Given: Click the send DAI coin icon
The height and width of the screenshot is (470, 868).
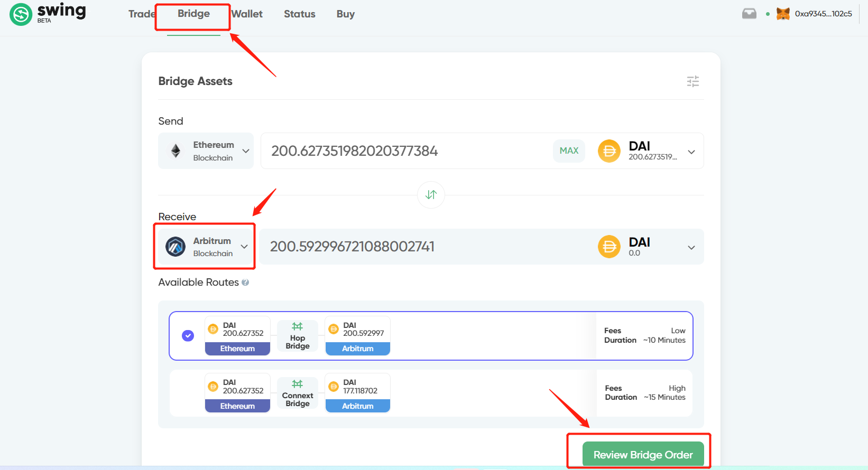Looking at the screenshot, I should 609,151.
